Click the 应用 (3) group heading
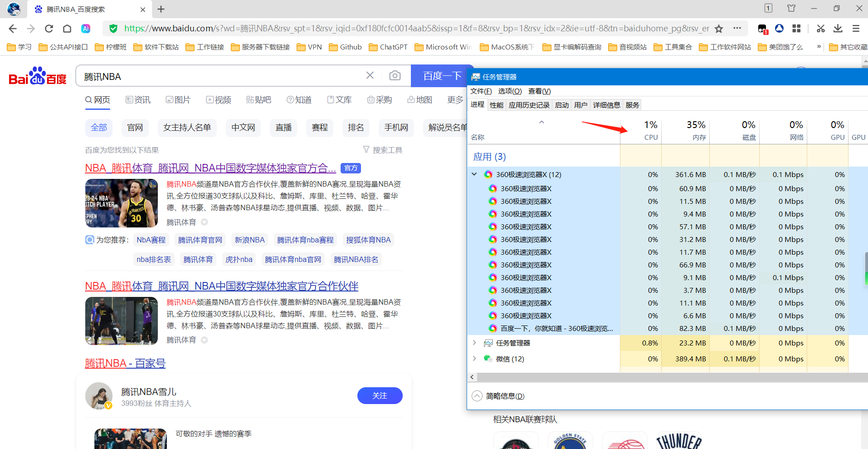The height and width of the screenshot is (449, 868). point(489,157)
